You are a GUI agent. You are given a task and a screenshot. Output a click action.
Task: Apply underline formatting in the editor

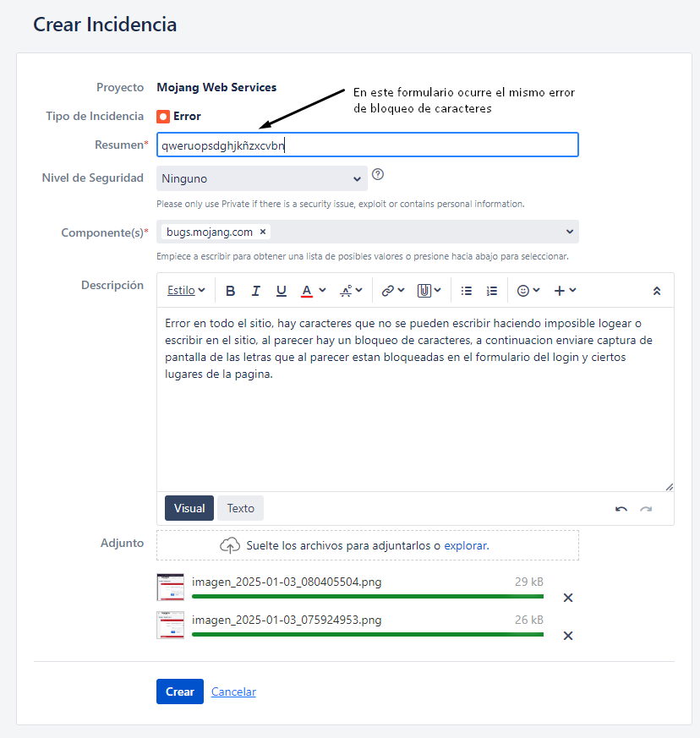click(281, 291)
